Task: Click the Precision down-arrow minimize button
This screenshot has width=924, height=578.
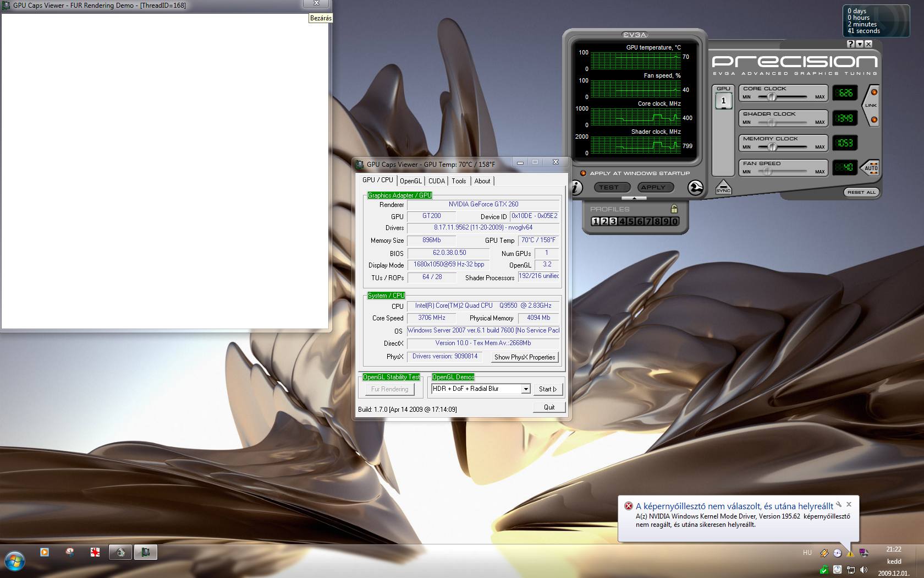Action: coord(860,43)
